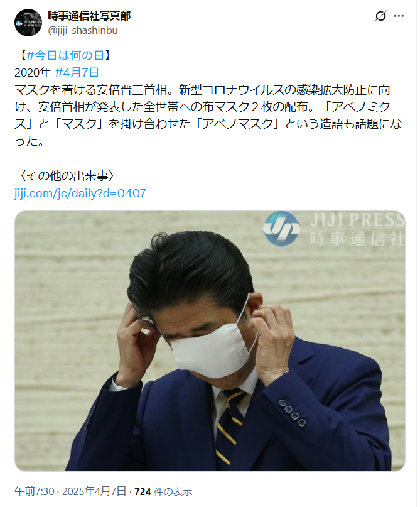Click the white cloth mask in the photo
This screenshot has height=507, width=420.
coord(214,351)
